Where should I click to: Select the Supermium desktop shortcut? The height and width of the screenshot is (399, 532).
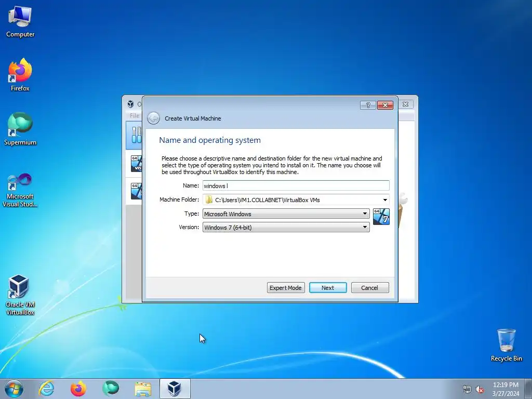click(20, 129)
